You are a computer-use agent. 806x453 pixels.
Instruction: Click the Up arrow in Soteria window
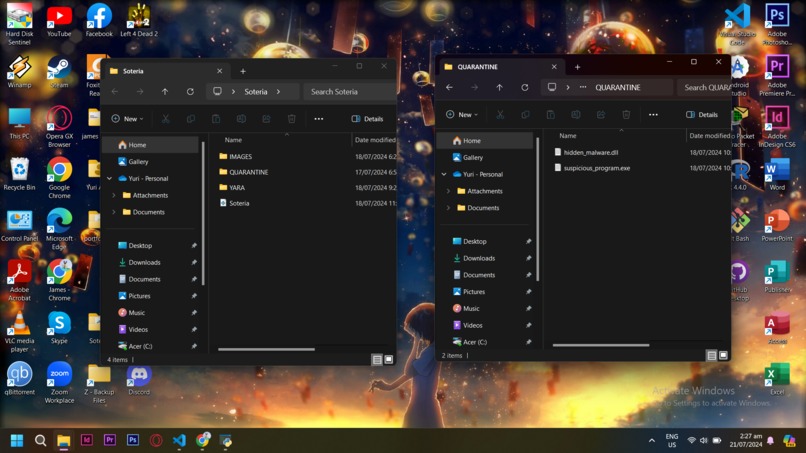[x=165, y=92]
